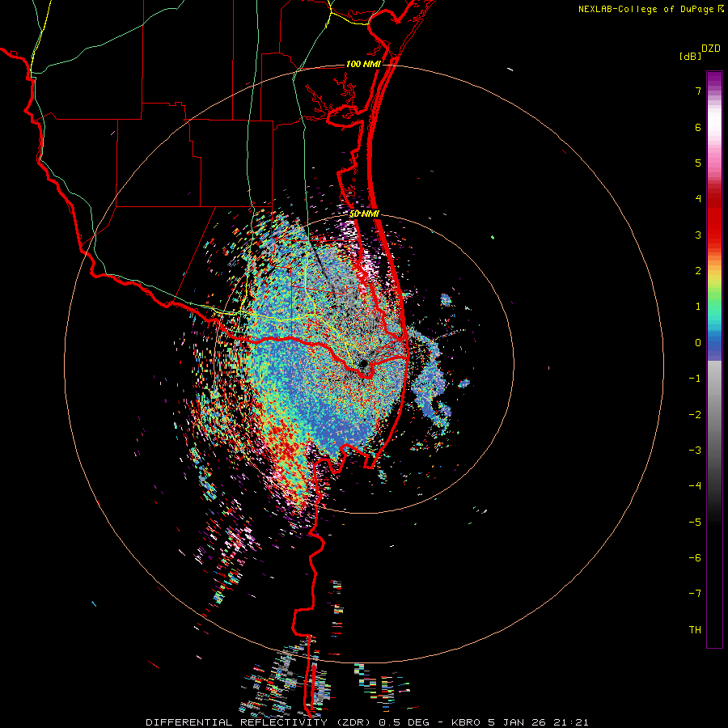Click the red colorbar segment beside 3 dB
Viewport: 728px width, 728px height.
coord(714,232)
